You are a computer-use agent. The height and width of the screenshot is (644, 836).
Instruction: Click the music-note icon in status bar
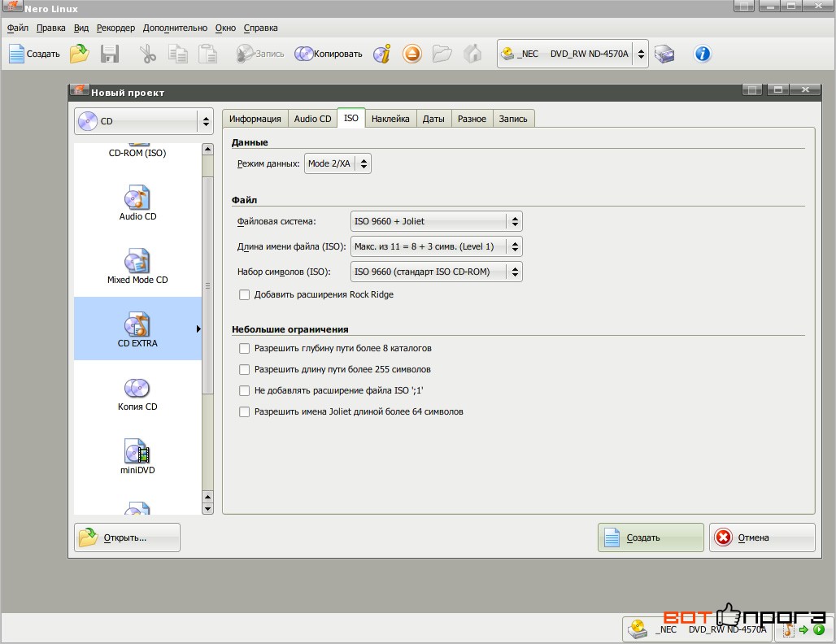pyautogui.click(x=788, y=629)
